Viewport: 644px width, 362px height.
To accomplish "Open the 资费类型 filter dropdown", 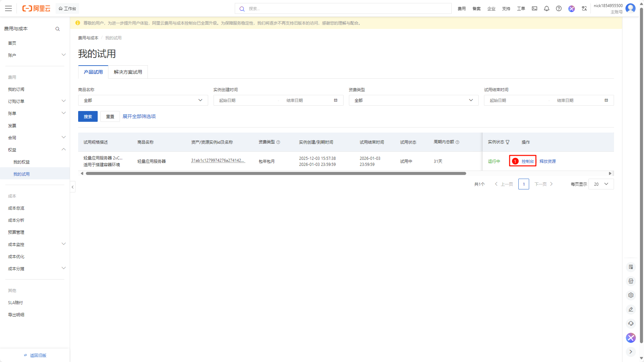I will pyautogui.click(x=413, y=100).
